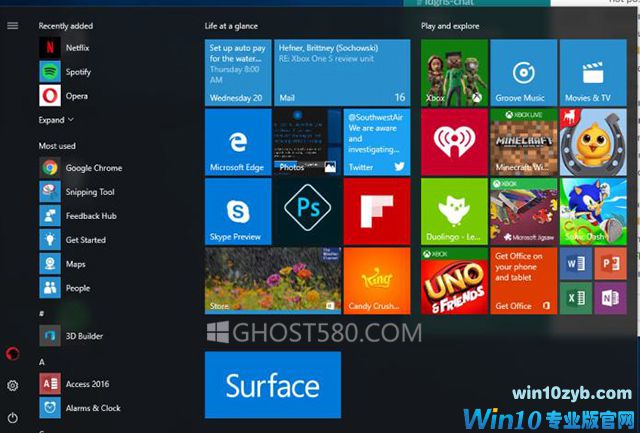Open the Photos tile
Viewport: 640px width, 433px height.
click(x=307, y=142)
